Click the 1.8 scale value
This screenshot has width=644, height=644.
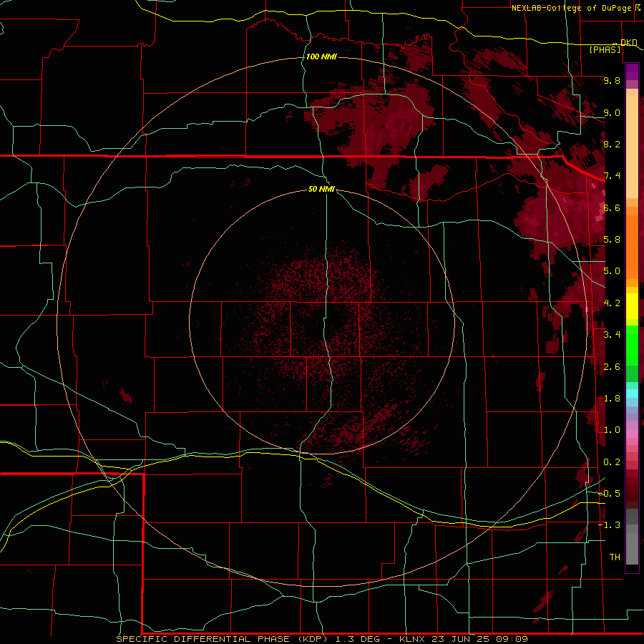click(612, 399)
